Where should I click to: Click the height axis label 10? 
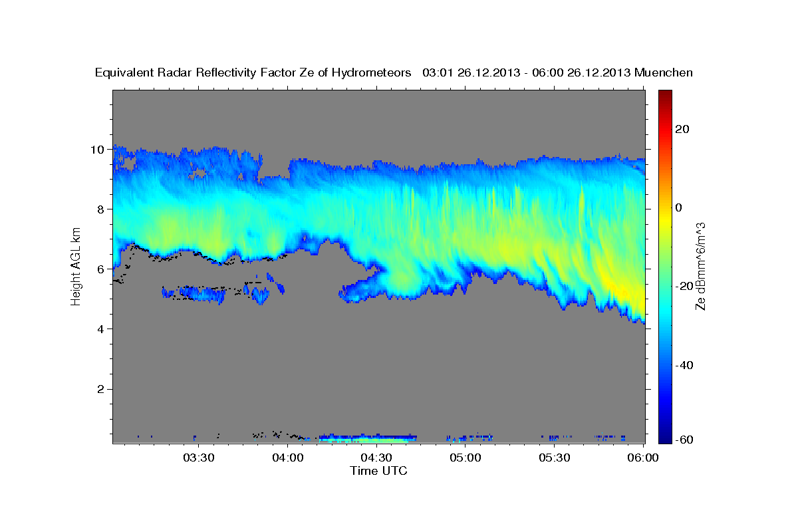[96, 150]
